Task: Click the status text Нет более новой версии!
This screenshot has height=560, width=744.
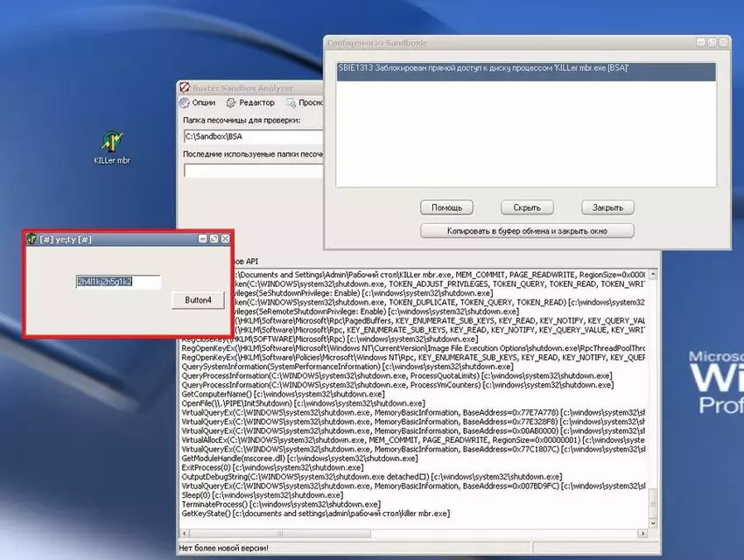Action: pos(223,548)
